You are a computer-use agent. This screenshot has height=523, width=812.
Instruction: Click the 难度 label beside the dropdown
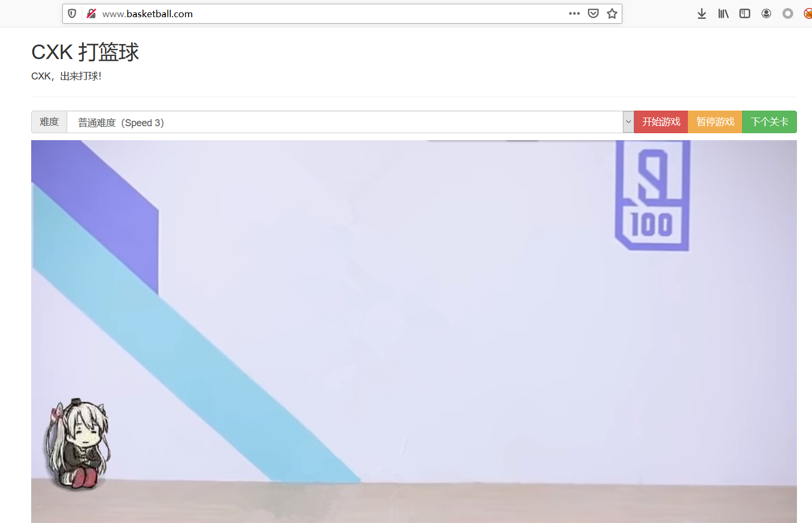click(49, 122)
